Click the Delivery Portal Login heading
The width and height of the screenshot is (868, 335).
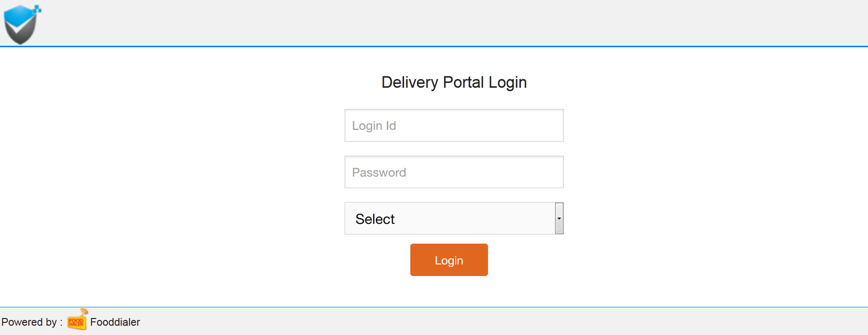454,82
